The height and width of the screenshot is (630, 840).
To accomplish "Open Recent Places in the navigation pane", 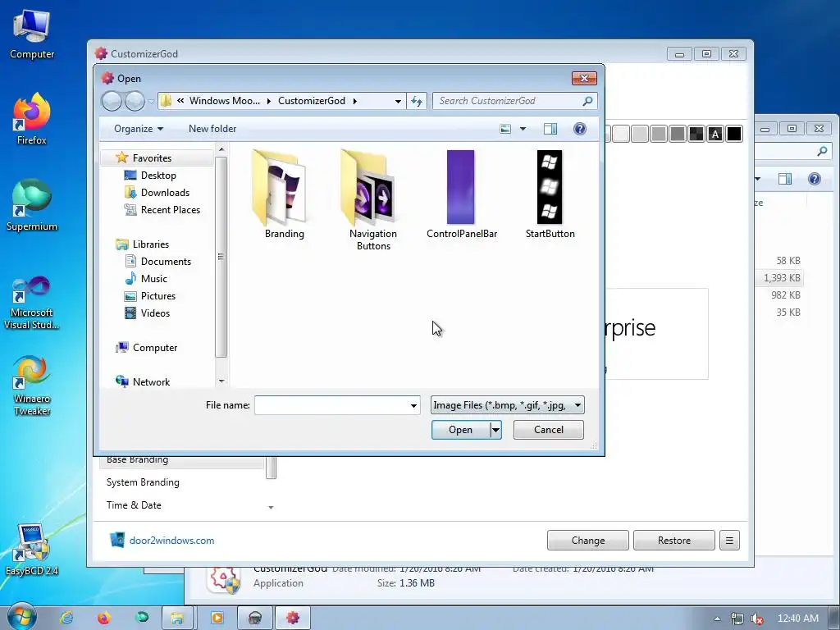I will 171,209.
